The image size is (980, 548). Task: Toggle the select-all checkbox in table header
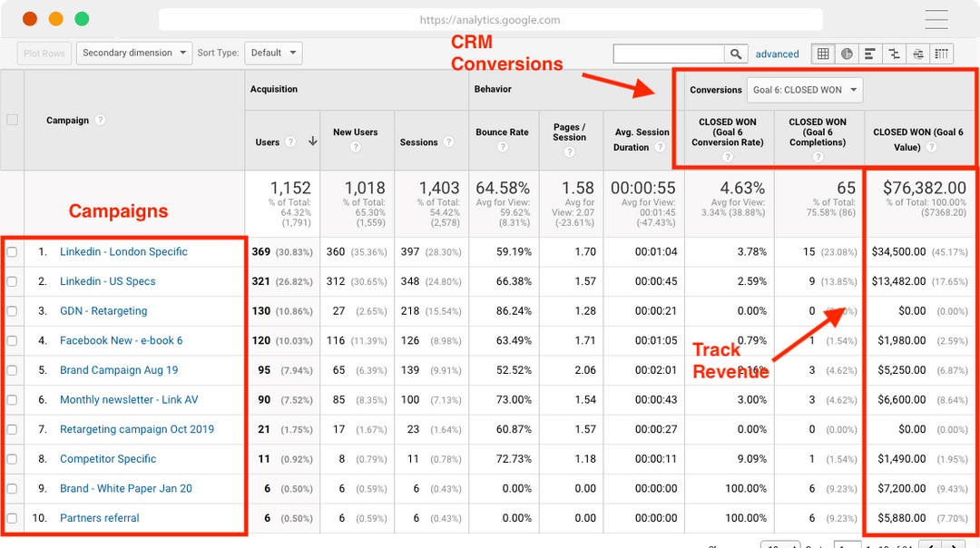(12, 120)
